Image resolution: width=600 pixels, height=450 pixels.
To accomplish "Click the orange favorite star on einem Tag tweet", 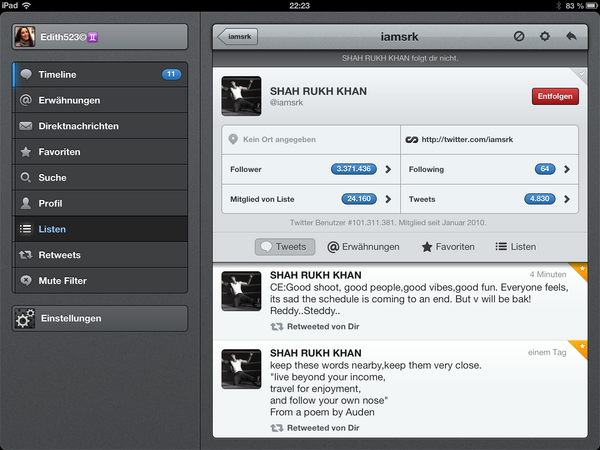I will (x=582, y=346).
